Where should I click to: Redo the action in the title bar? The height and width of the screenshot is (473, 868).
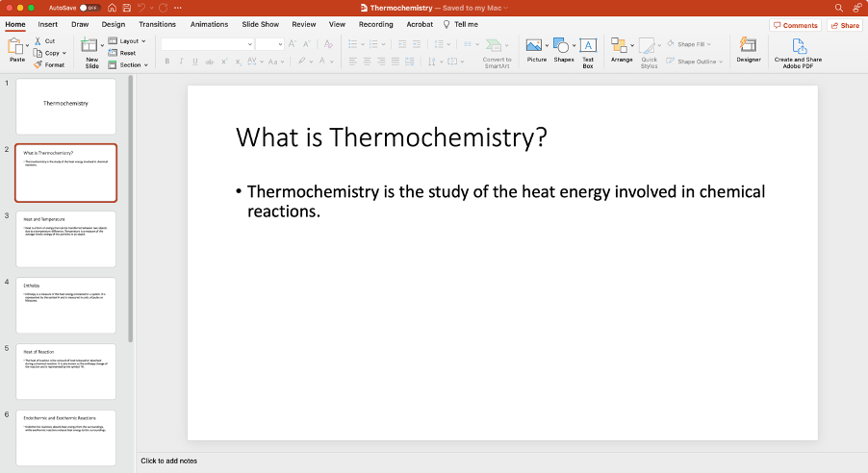(163, 8)
